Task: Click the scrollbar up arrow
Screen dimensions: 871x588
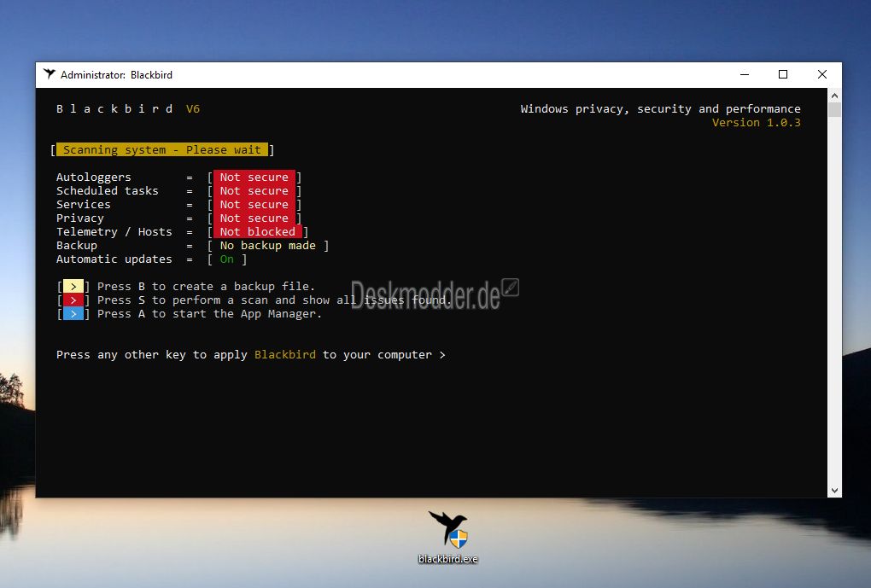Action: (834, 96)
